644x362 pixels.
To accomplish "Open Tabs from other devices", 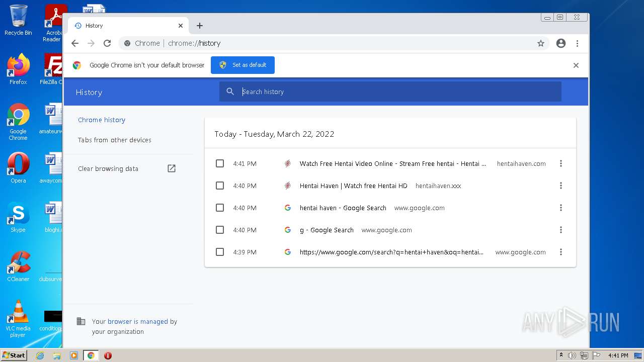I will 115,140.
